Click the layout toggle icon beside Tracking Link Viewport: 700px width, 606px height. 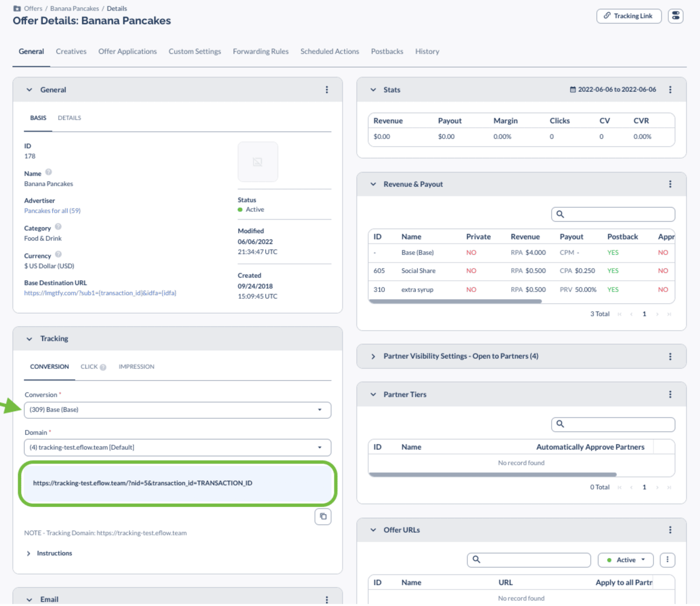click(x=675, y=16)
